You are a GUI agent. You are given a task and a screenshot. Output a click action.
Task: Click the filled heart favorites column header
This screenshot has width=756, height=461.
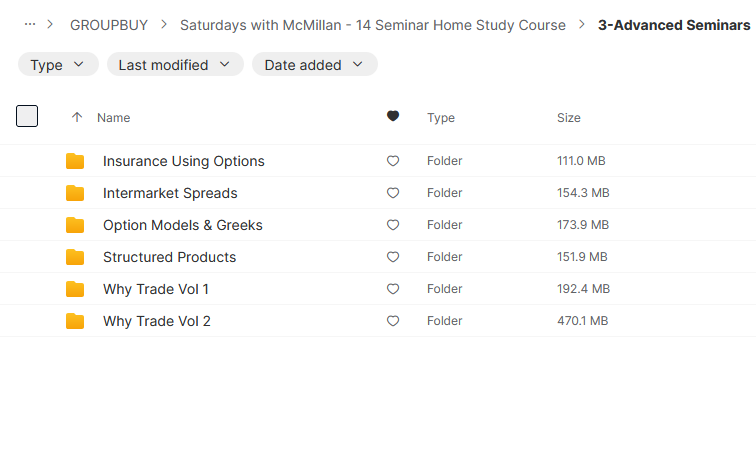pos(393,116)
